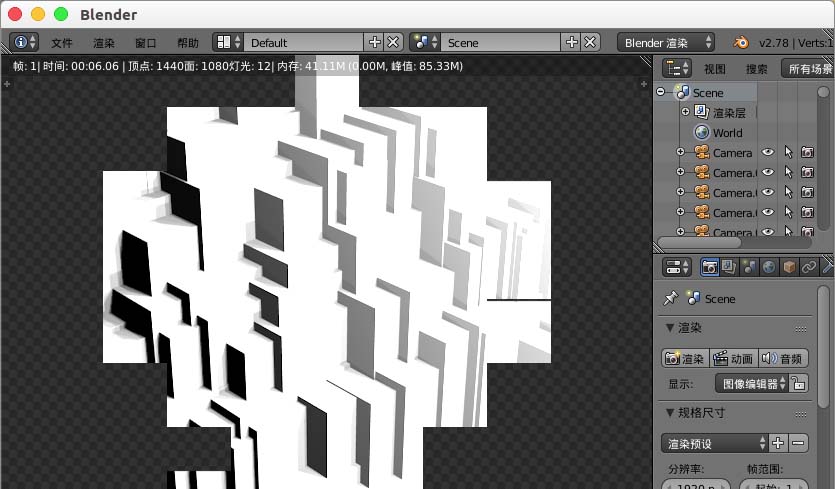Image resolution: width=835 pixels, height=489 pixels.
Task: Add a new screen layout with plus icon
Action: (375, 42)
